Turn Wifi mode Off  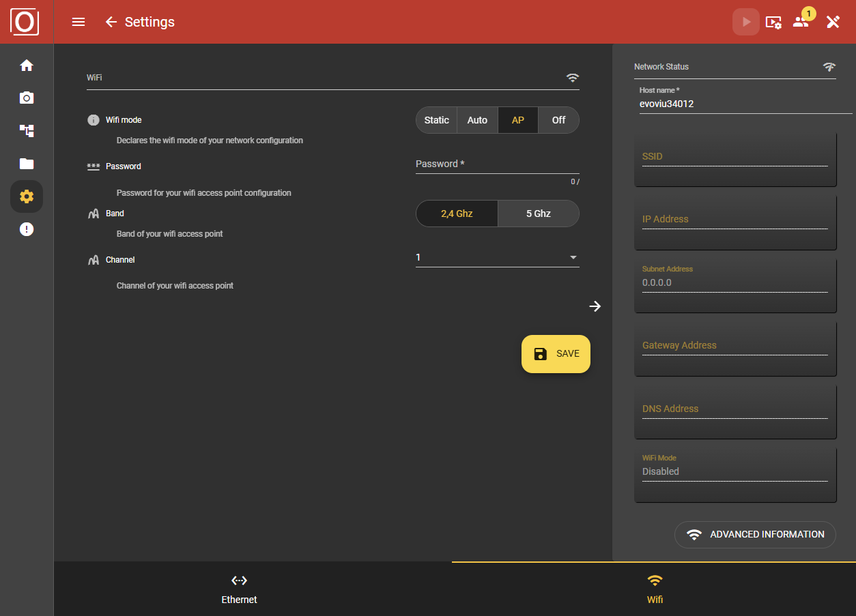click(x=558, y=120)
